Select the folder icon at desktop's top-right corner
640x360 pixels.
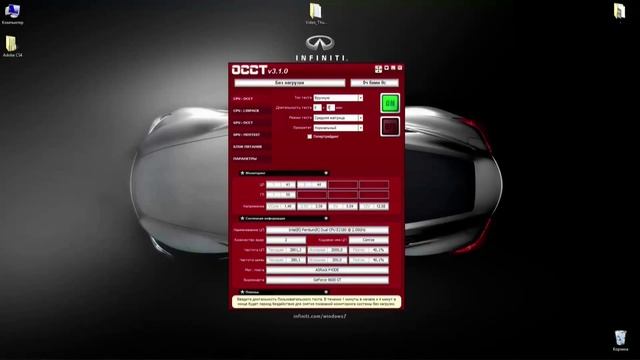[x=620, y=12]
